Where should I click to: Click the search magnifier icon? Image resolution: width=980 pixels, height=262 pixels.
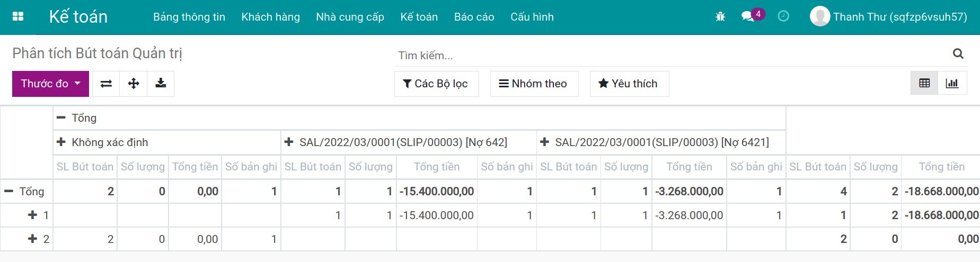958,53
